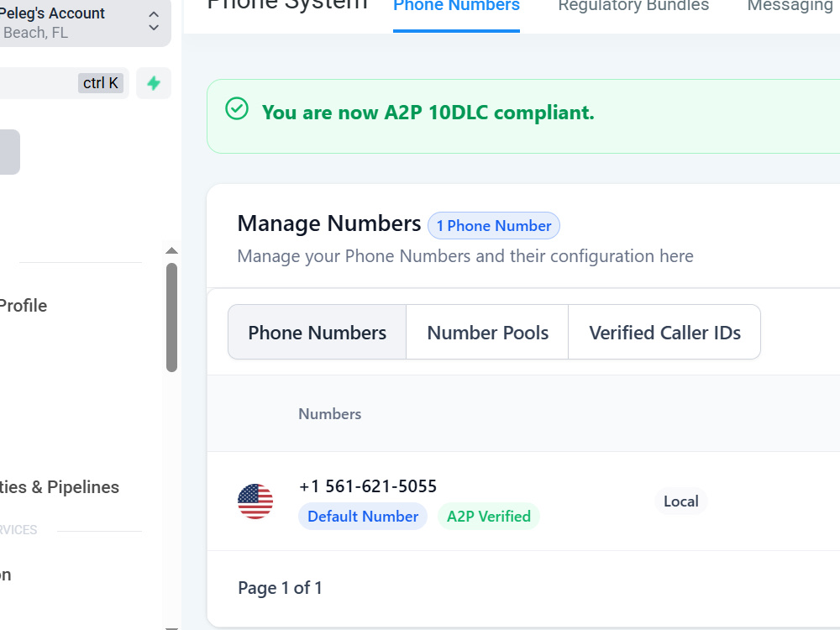Open the Pipelines sidebar item

[60, 487]
